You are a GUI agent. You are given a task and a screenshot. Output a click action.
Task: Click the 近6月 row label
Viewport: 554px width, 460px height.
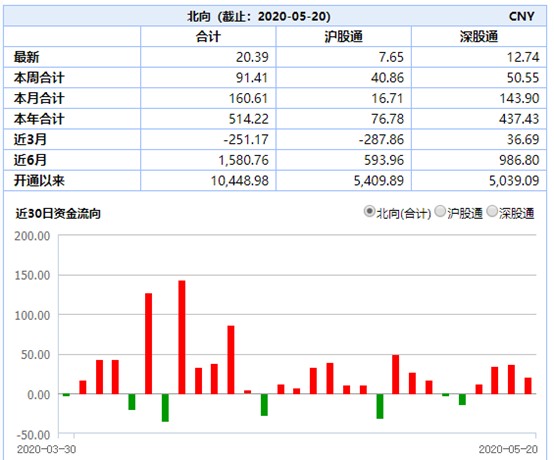tap(30, 160)
